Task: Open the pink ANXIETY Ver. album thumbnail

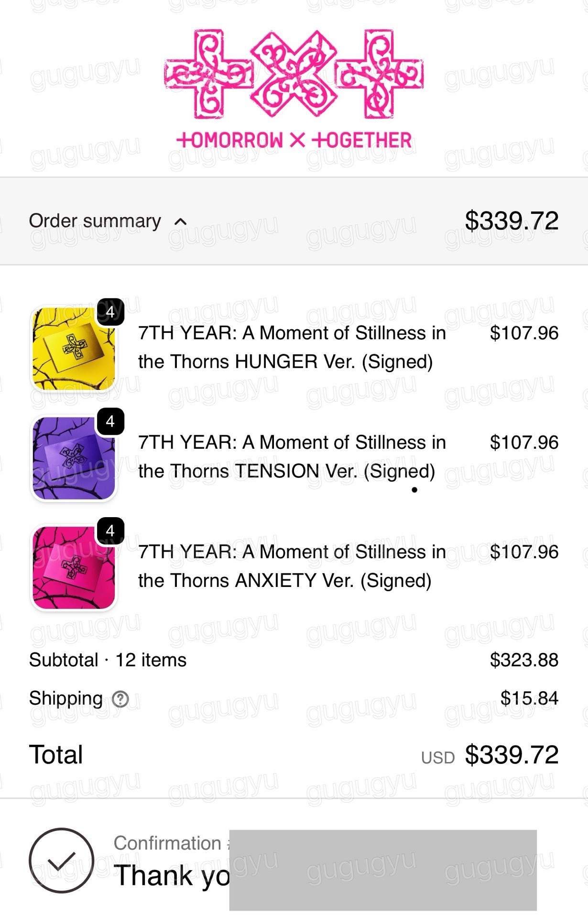Action: pyautogui.click(x=73, y=568)
